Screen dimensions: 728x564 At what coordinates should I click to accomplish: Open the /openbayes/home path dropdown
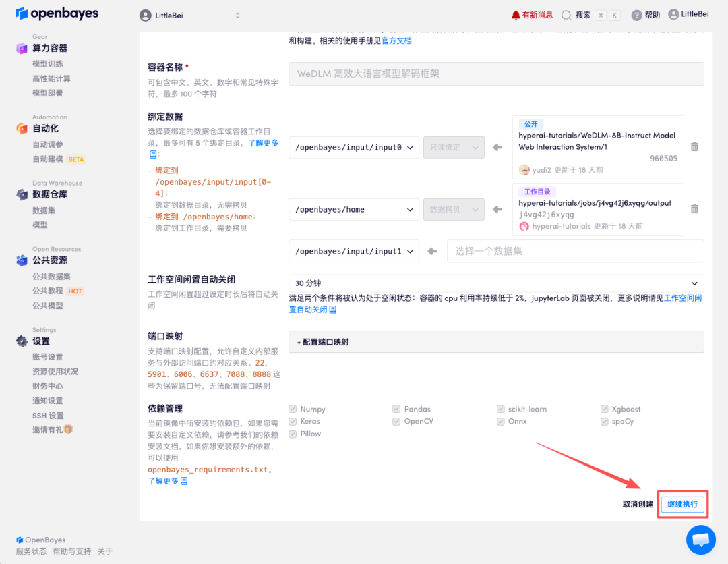point(354,210)
